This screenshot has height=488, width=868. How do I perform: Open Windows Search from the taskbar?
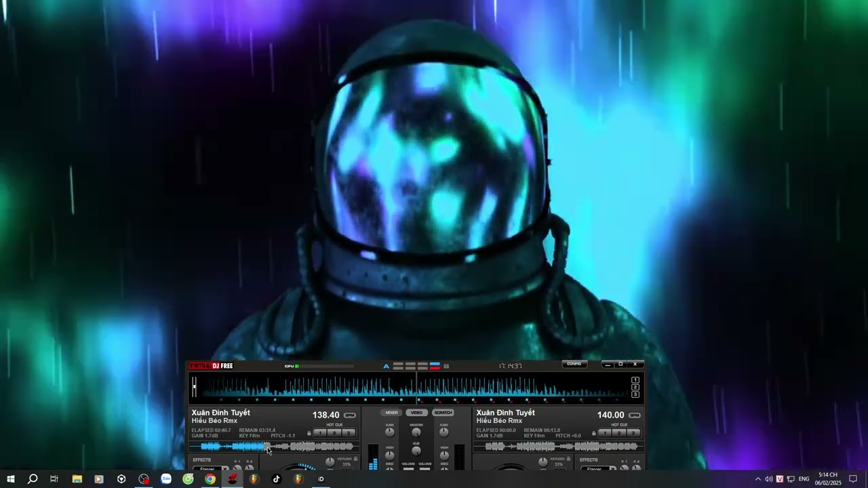32,479
